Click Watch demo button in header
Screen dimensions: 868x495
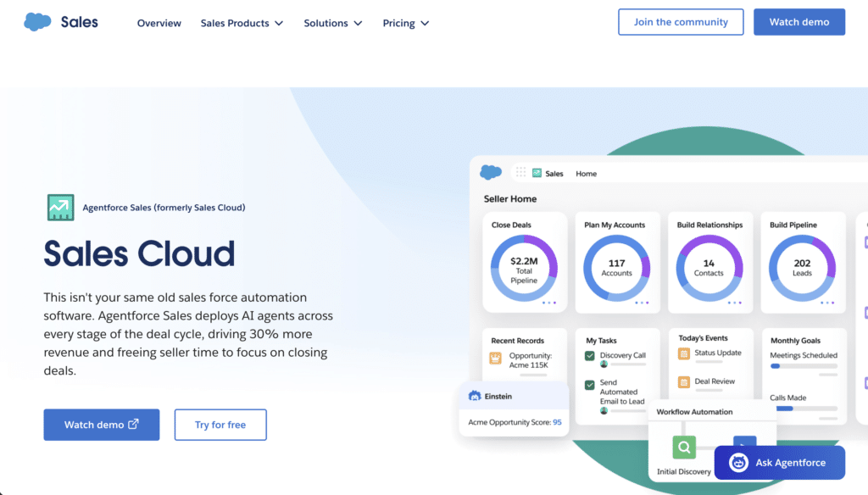(x=799, y=22)
